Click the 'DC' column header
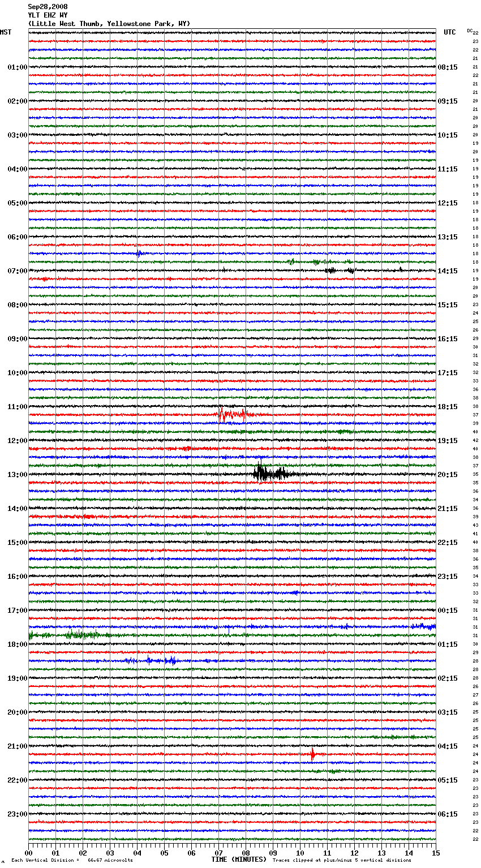The width and height of the screenshot is (481, 868). (470, 31)
